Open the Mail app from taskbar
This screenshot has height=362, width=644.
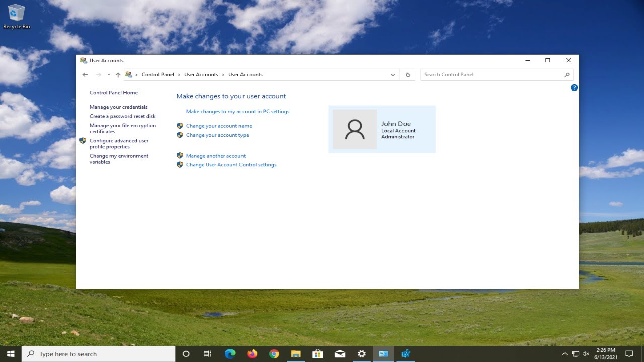click(340, 354)
